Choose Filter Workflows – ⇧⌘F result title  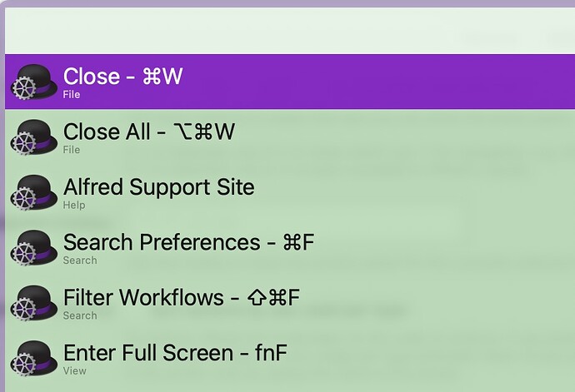tap(182, 297)
